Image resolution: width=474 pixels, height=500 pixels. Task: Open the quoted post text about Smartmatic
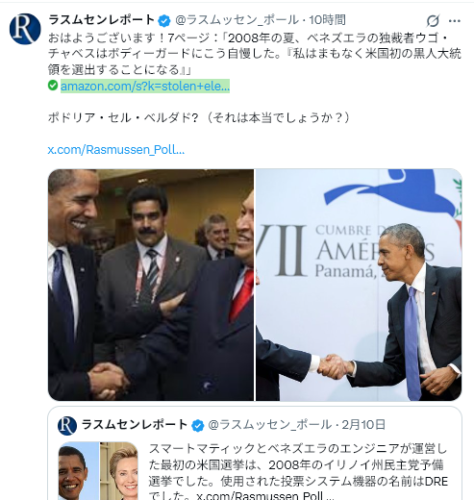(298, 473)
